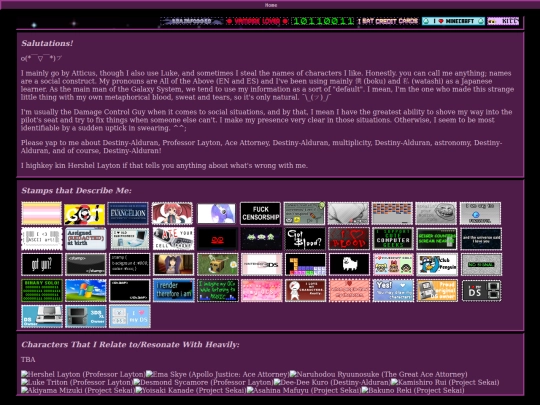Click the Hershel Layton character image
This screenshot has height=405, width=540.
(83, 374)
